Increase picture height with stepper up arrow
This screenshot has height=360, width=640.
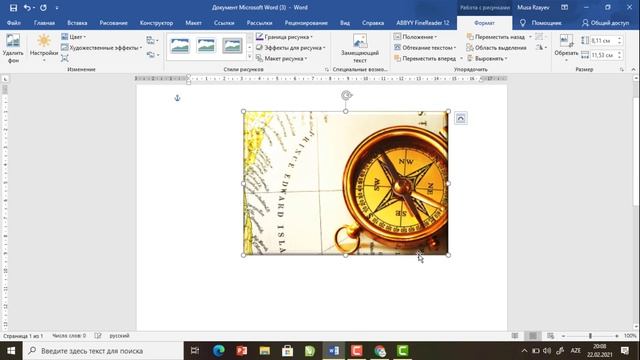[x=619, y=38]
